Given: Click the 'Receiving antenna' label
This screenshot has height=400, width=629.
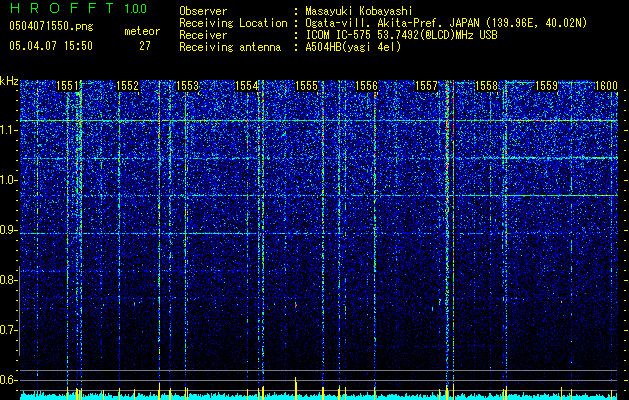Looking at the screenshot, I should click(230, 47).
